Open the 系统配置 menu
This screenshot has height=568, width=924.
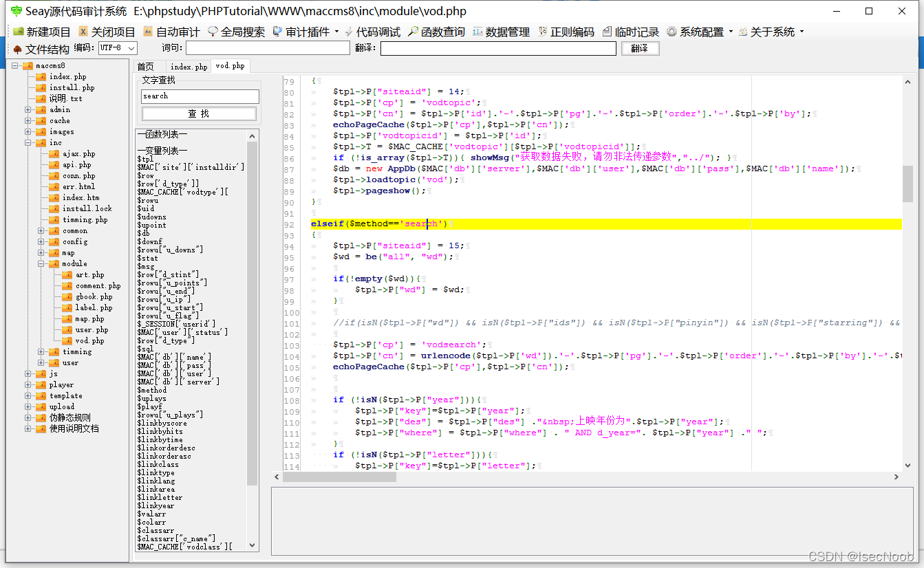click(700, 32)
